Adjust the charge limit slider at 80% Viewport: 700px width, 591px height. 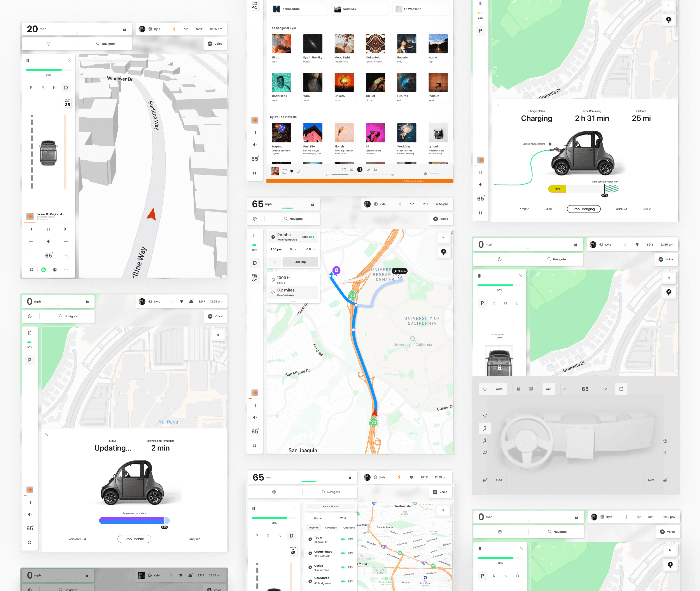[605, 189]
